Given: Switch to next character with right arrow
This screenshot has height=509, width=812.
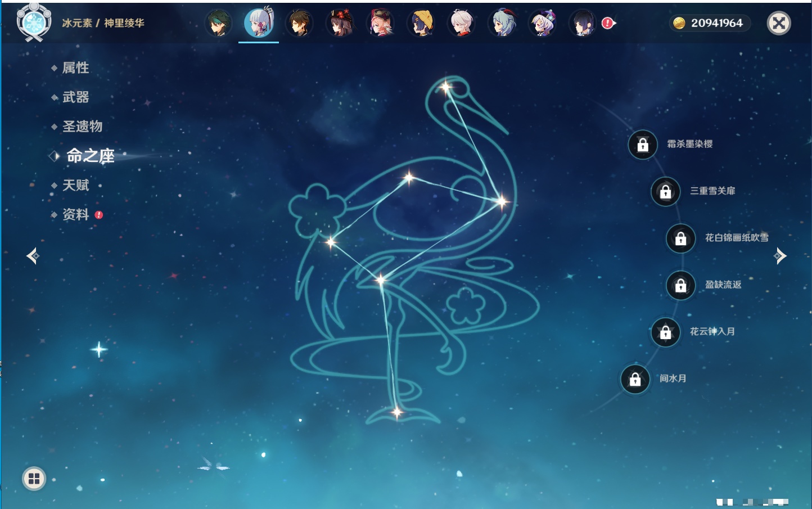Looking at the screenshot, I should [x=780, y=256].
